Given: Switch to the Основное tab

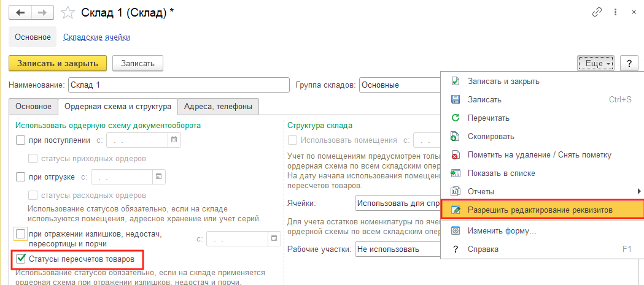Looking at the screenshot, I should coord(33,107).
